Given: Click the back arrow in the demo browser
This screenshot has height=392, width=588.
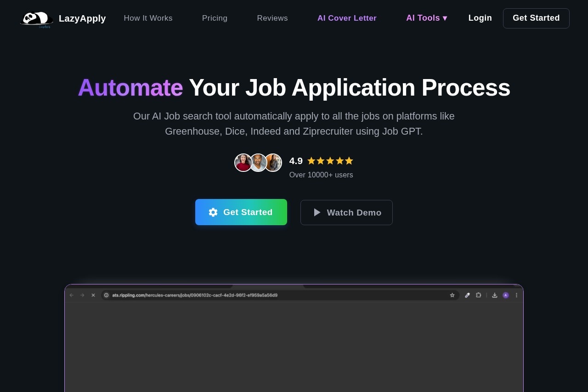Looking at the screenshot, I should pos(71,295).
